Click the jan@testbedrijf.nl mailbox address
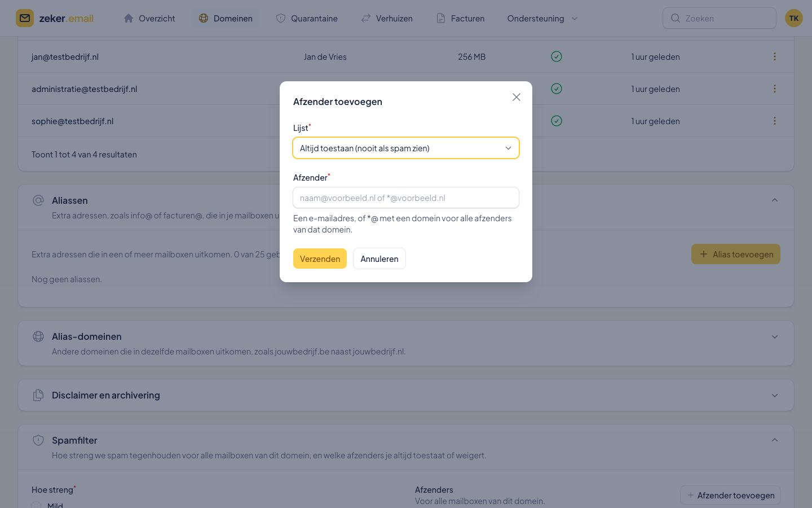Screen dimensions: 812x508 click(65, 56)
